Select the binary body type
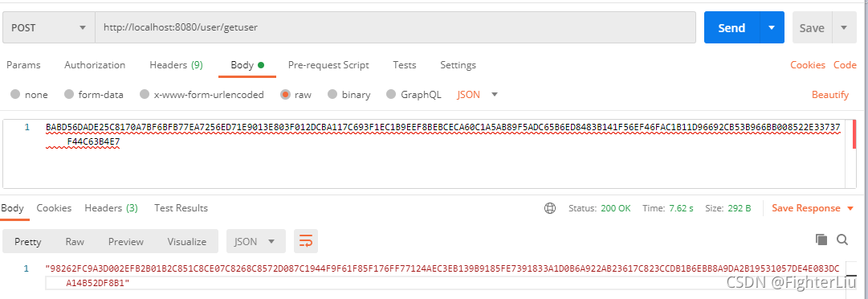The width and height of the screenshot is (868, 299). [x=348, y=95]
